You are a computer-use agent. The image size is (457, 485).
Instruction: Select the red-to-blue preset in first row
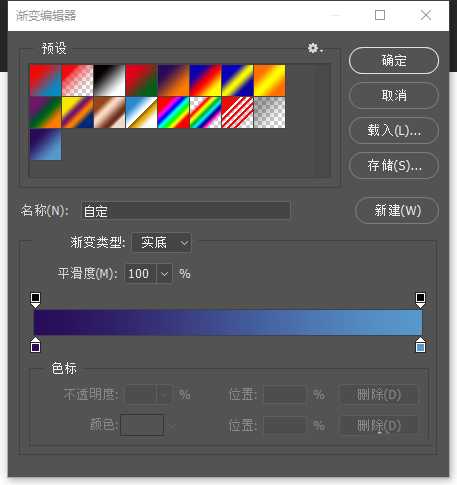[x=46, y=80]
